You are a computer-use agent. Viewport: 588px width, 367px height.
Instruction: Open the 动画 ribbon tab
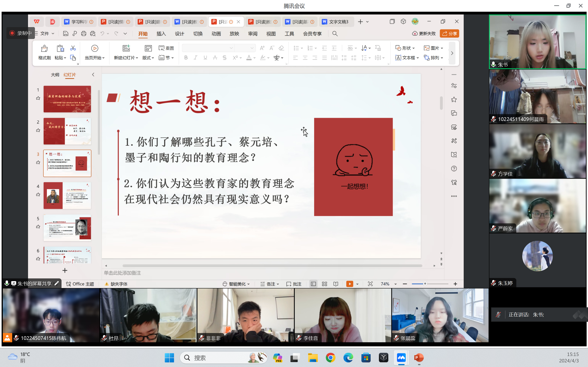tap(216, 34)
